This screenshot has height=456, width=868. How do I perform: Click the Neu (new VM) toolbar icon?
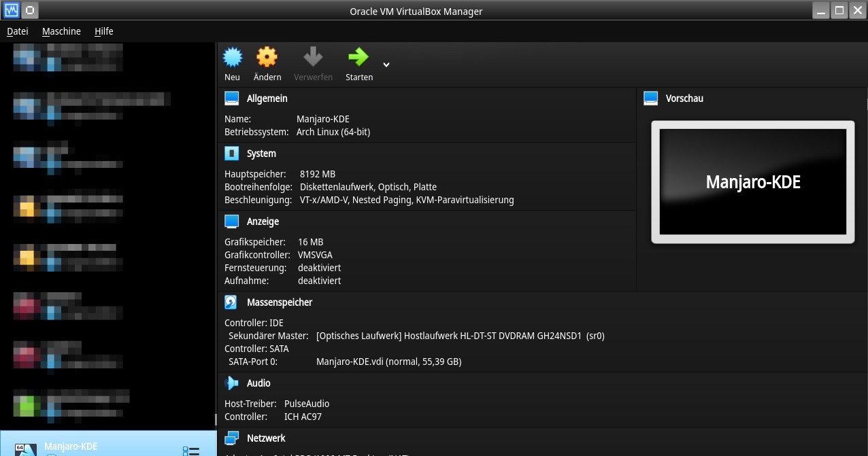tap(233, 57)
